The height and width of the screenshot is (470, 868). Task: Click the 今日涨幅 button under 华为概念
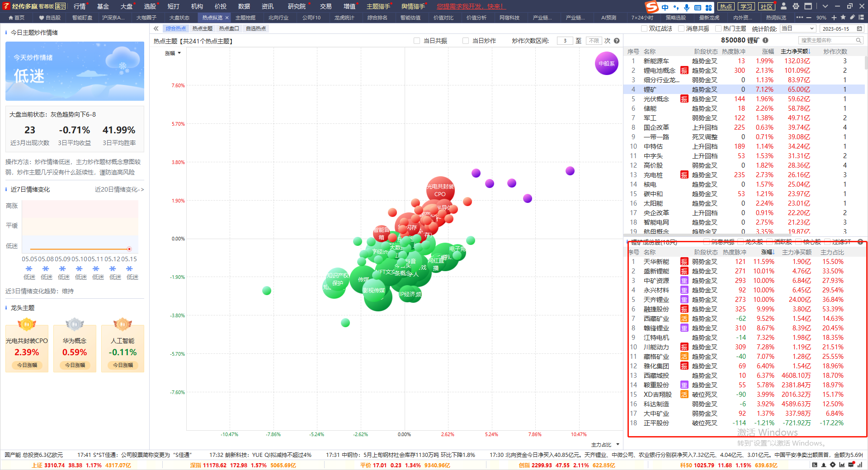(75, 365)
